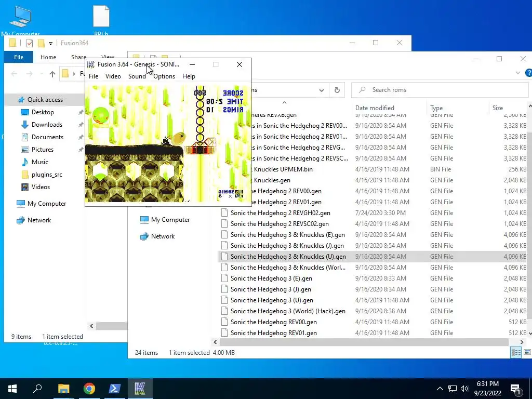532x399 pixels.
Task: Sort files by Date modified column
Action: [375, 108]
